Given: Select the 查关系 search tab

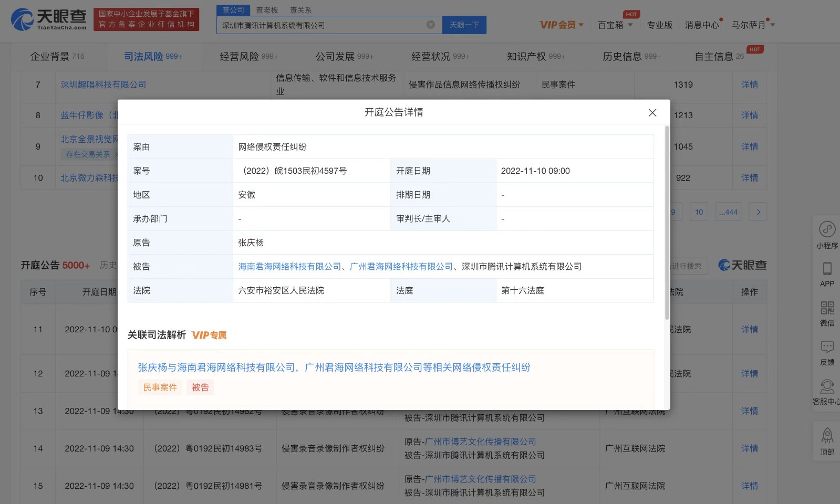Looking at the screenshot, I should click(x=300, y=10).
